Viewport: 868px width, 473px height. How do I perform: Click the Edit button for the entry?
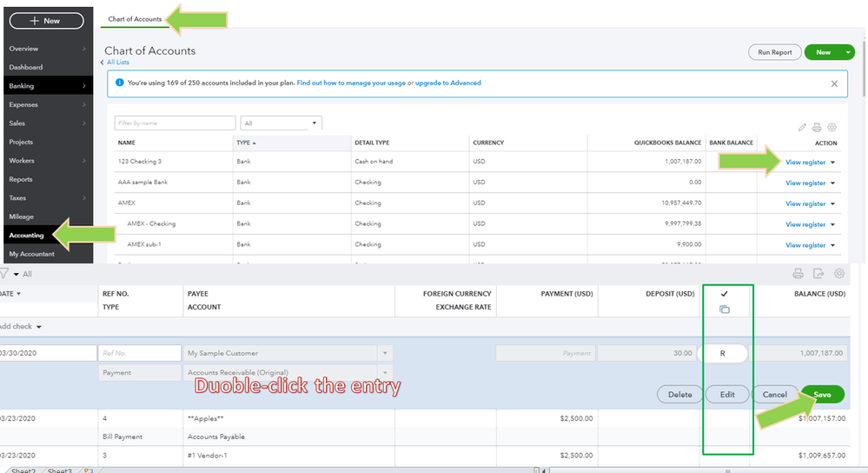click(x=727, y=395)
